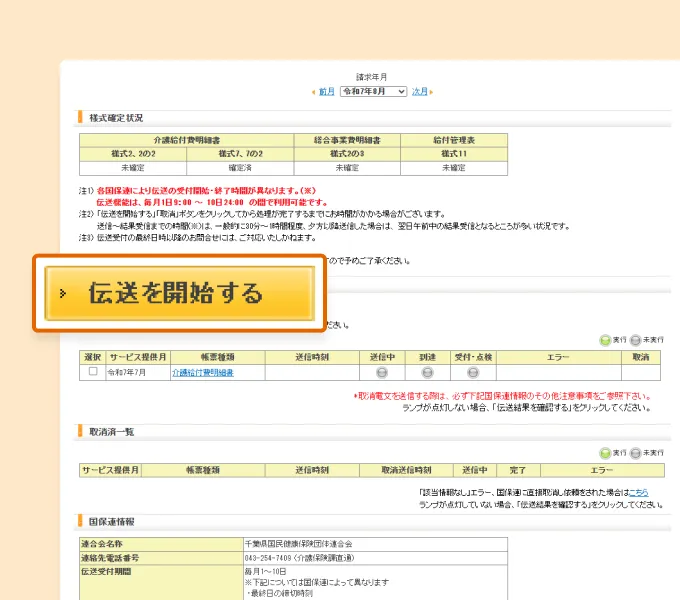Open the 請求年月 month dropdown

pyautogui.click(x=373, y=91)
